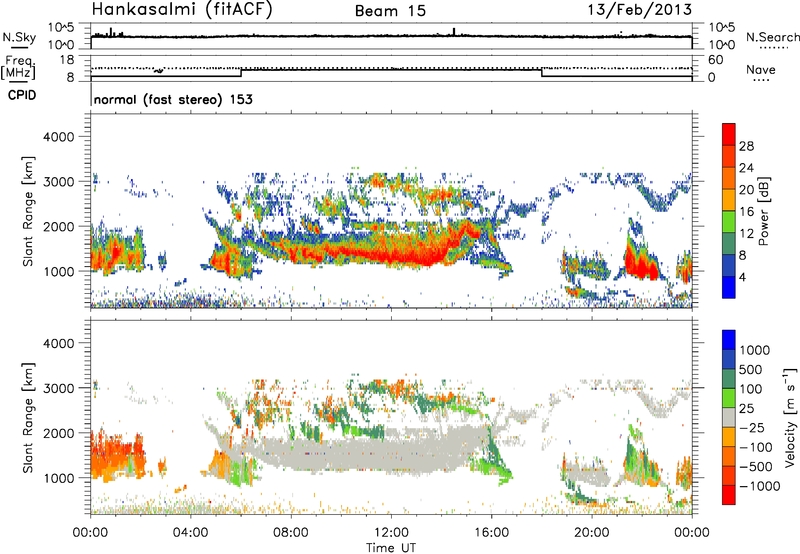Click the red bottom segment of velocity colorbar
This screenshot has width=800, height=554.
click(x=729, y=495)
